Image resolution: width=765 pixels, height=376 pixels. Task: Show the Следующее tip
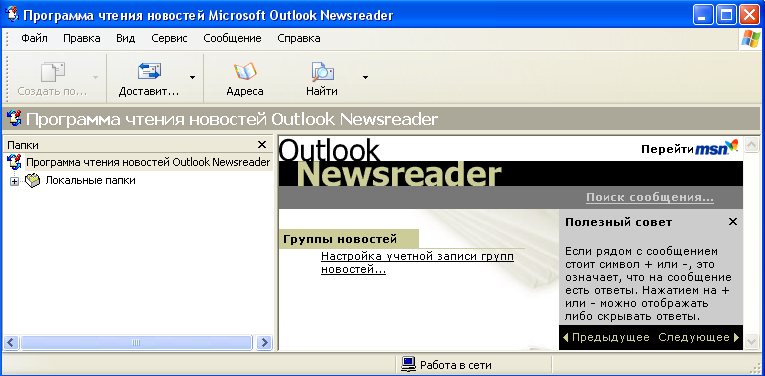coord(699,337)
